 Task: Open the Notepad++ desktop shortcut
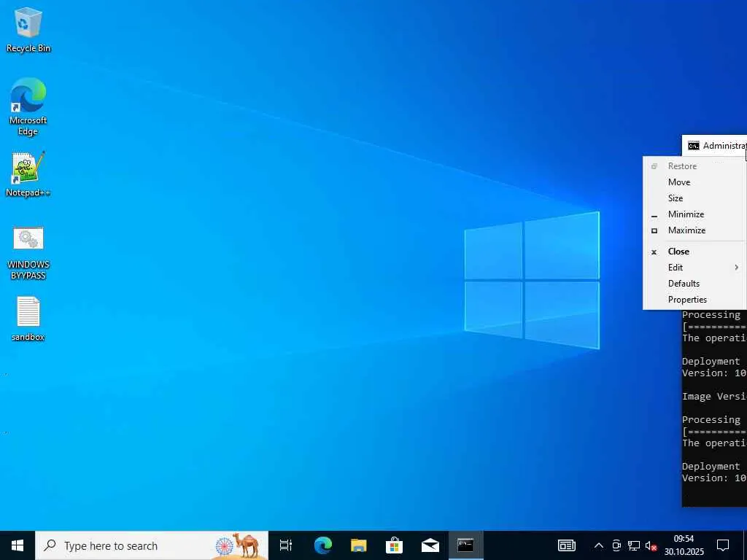28,174
